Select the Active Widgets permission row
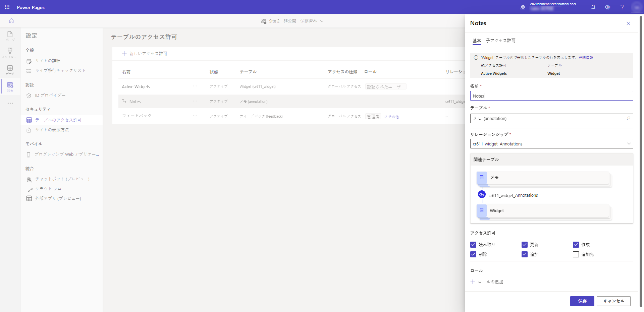Screen dimensions: 644x312 pyautogui.click(x=292, y=86)
